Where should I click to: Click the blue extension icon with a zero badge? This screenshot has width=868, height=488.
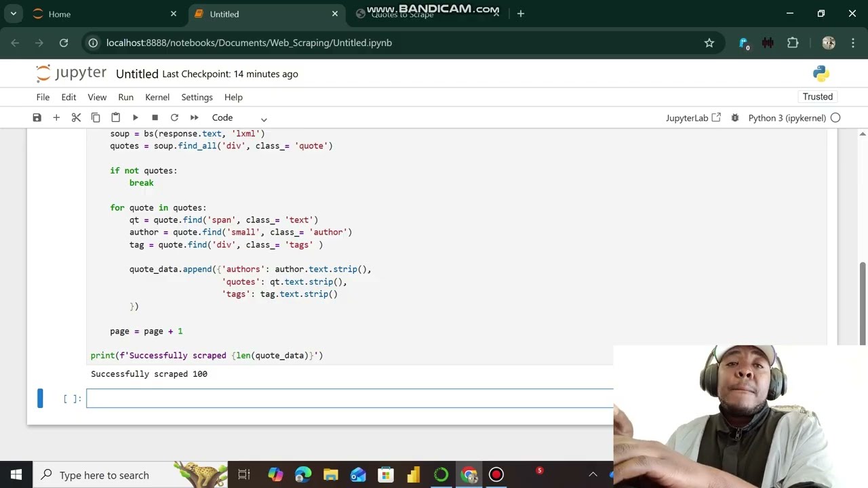744,43
